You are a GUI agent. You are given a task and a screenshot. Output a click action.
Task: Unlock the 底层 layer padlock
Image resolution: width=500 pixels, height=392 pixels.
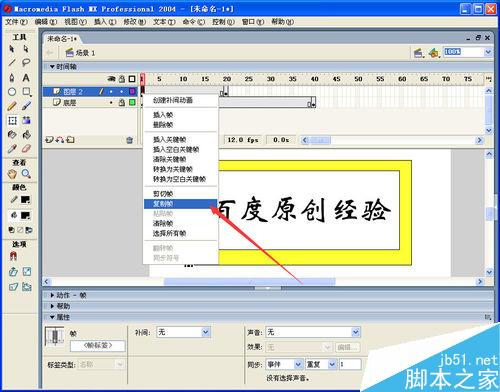(x=122, y=103)
